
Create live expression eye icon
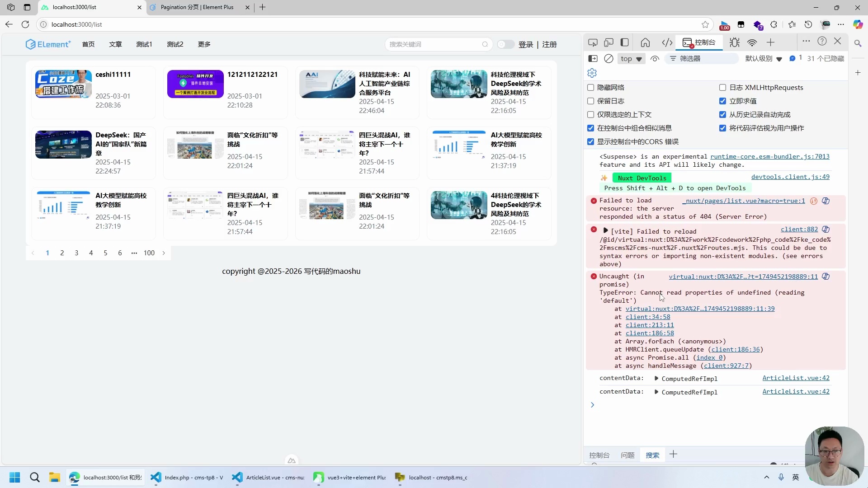click(x=655, y=59)
